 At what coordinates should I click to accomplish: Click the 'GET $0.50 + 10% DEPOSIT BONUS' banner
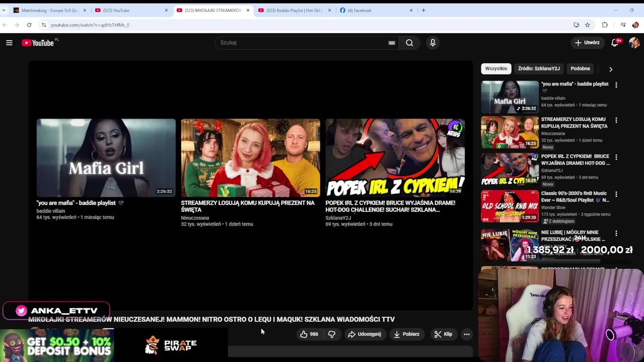point(56,345)
